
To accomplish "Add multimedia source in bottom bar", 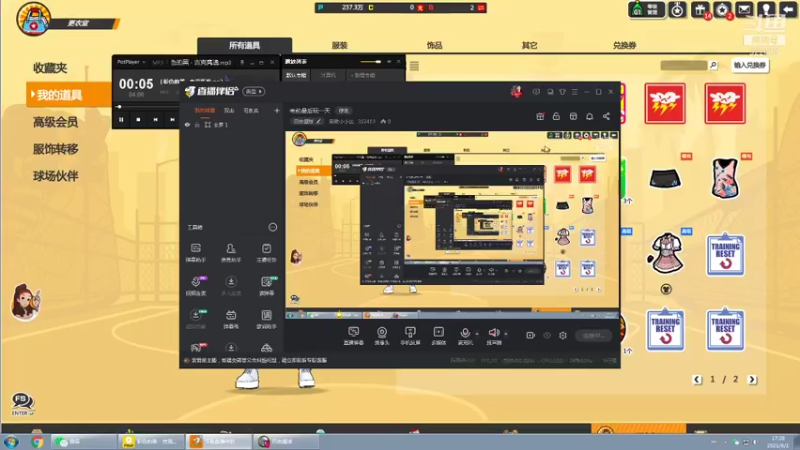I will pyautogui.click(x=438, y=336).
